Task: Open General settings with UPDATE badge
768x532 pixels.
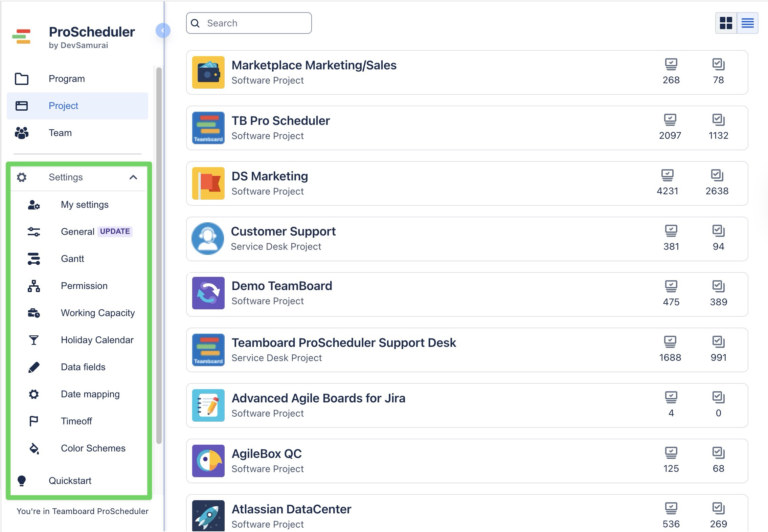Action: pyautogui.click(x=78, y=232)
